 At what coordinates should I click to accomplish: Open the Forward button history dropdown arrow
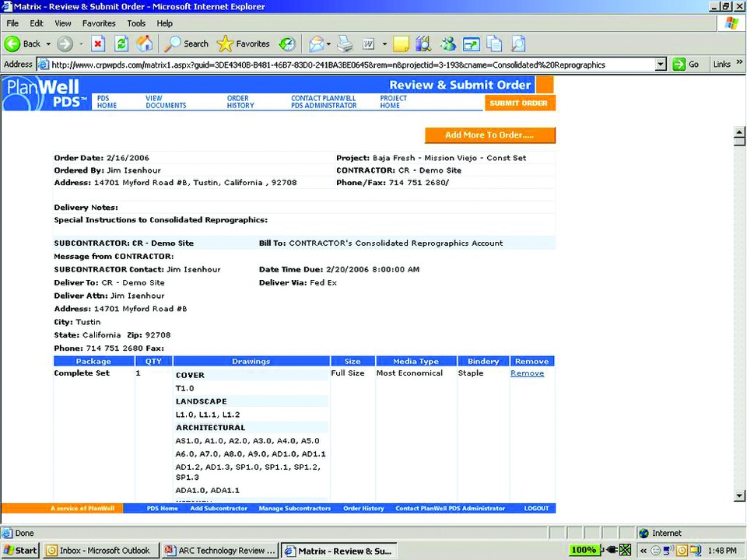click(81, 44)
